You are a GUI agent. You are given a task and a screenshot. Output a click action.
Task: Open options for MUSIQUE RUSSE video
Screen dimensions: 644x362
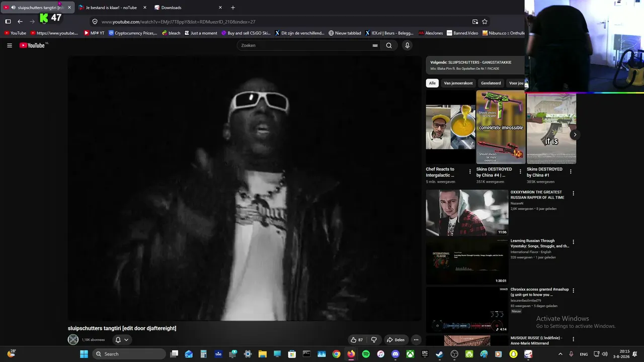tap(573, 339)
